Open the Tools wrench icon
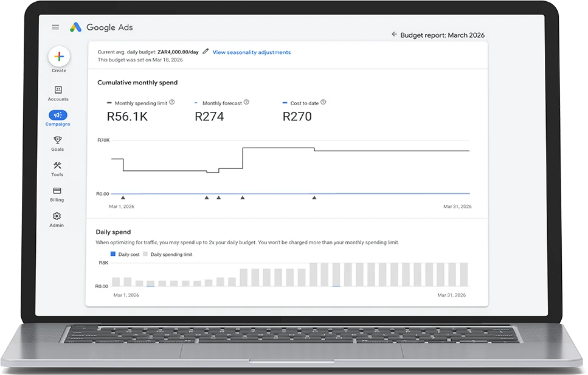The image size is (588, 375). pyautogui.click(x=57, y=165)
